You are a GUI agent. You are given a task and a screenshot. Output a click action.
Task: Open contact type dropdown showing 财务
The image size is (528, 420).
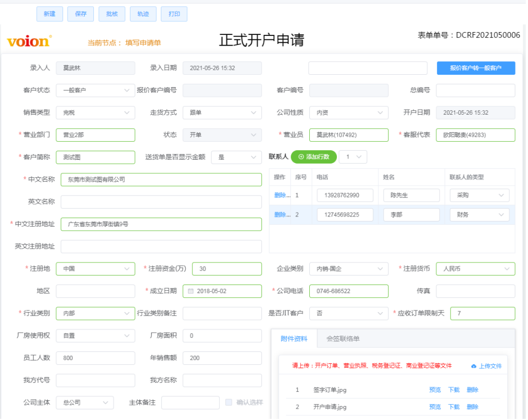pyautogui.click(x=480, y=215)
